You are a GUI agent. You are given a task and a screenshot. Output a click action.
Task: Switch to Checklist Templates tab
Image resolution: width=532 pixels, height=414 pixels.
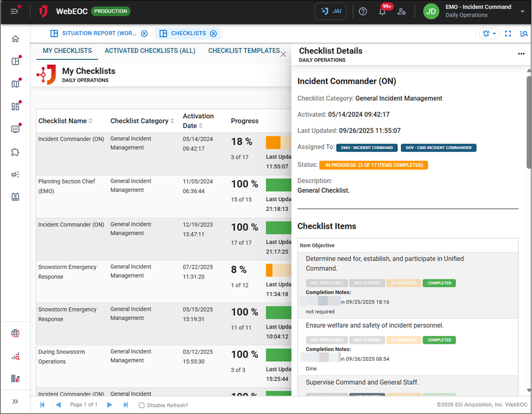(244, 51)
